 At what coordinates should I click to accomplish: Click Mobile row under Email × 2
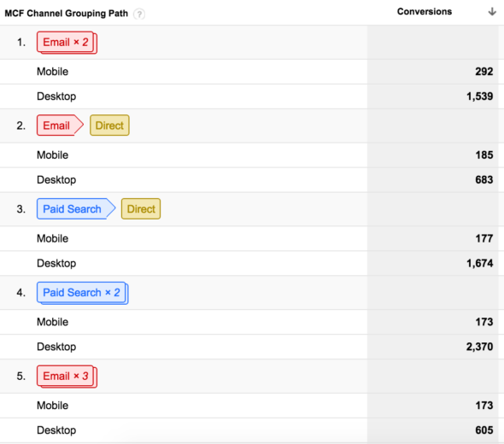tap(252, 72)
